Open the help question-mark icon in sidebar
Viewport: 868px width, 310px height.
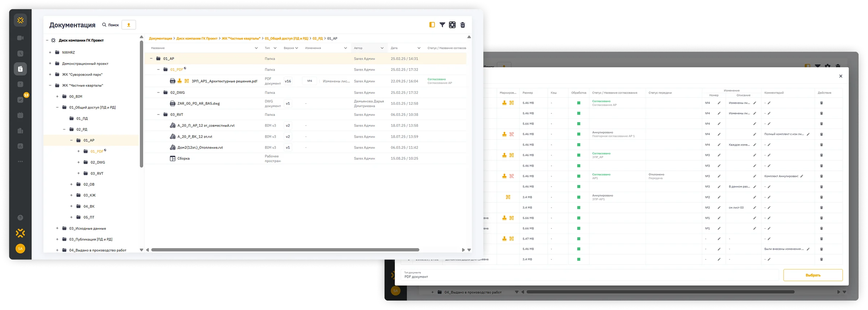(20, 218)
